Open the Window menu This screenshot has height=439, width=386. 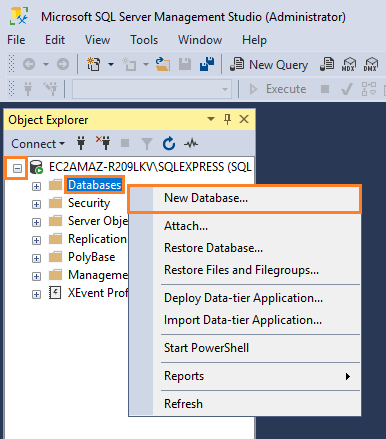[x=200, y=40]
